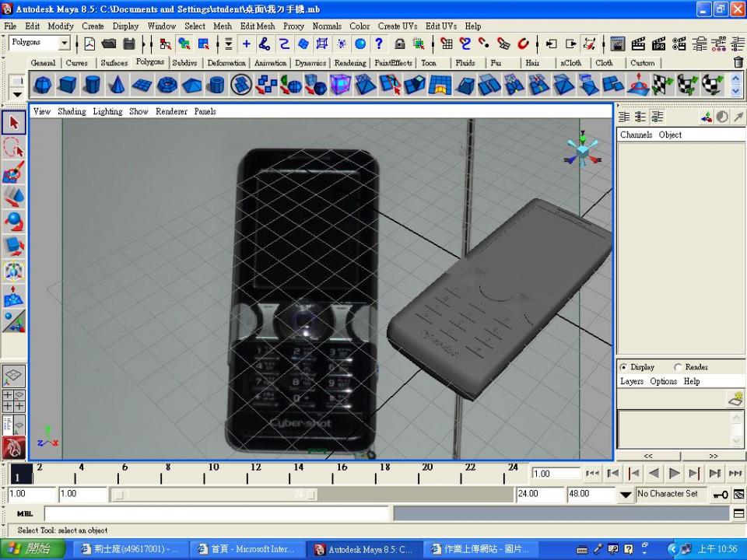Viewport: 747px width, 560px height.
Task: Open the Shading menu in viewport panel
Action: (x=72, y=111)
